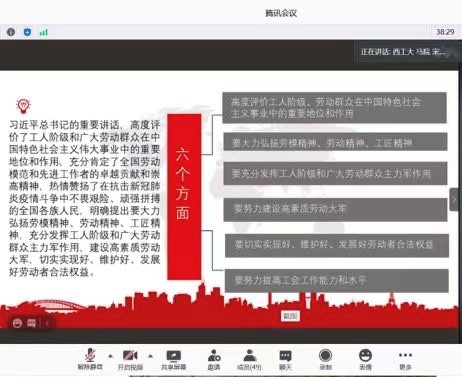The height and width of the screenshot is (377, 462).
Task: Open the More (更多) menu
Action: (x=405, y=359)
